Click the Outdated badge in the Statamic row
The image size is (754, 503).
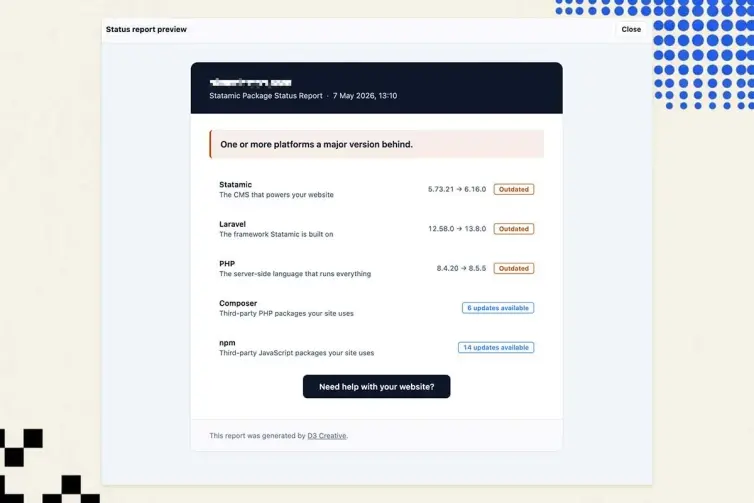coord(514,189)
